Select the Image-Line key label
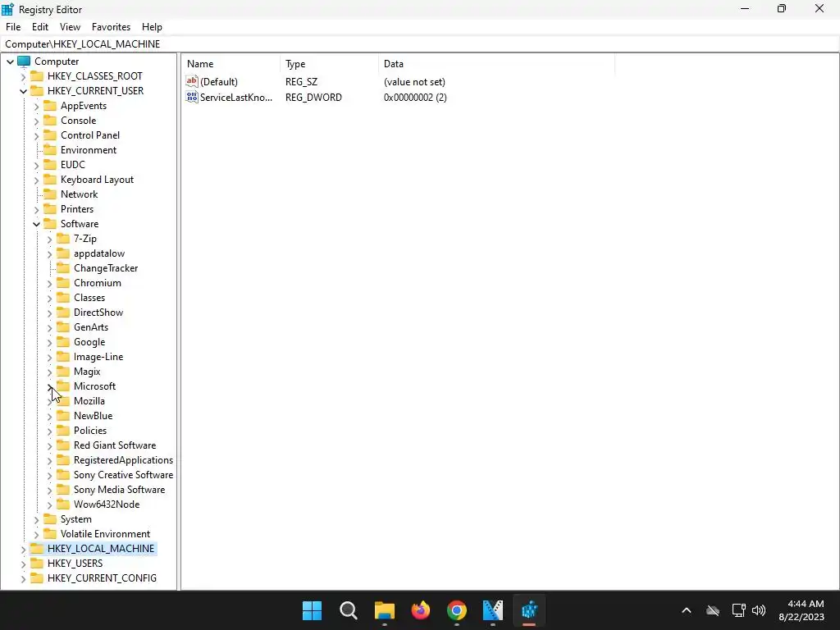 click(98, 357)
